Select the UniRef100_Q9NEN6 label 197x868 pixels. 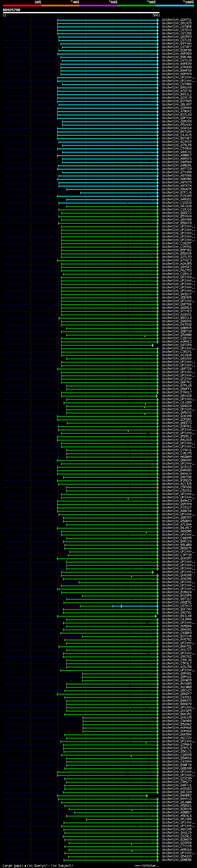[176, 860]
